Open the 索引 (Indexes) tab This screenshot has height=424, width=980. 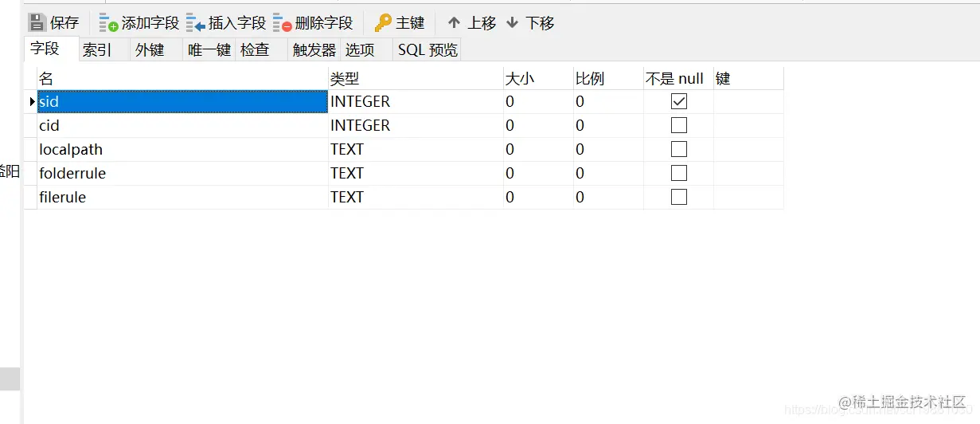(x=103, y=49)
